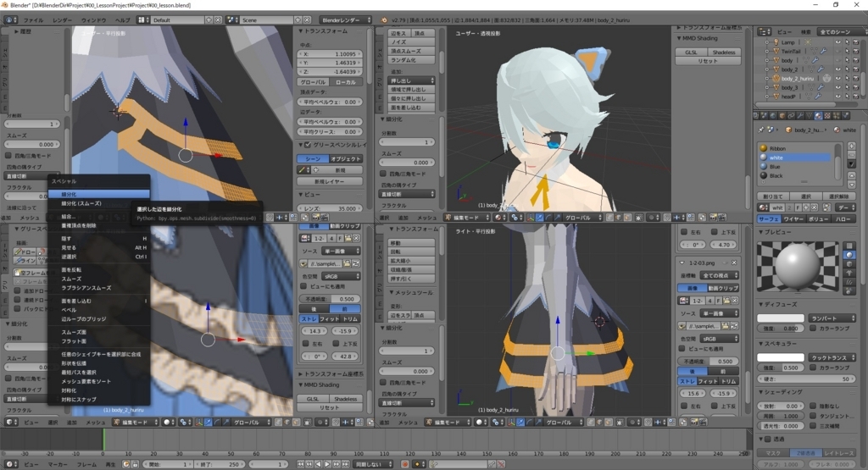
Task: Click the scene browse icon next to Scene
Action: click(x=233, y=20)
